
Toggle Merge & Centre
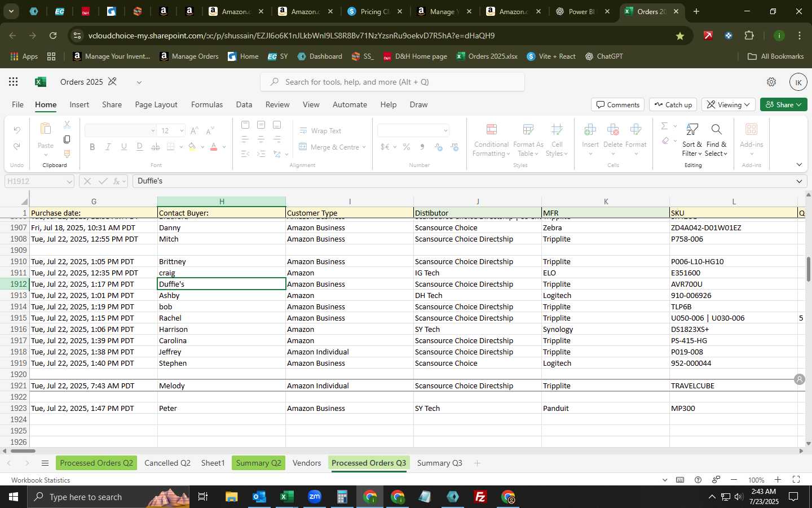(332, 147)
